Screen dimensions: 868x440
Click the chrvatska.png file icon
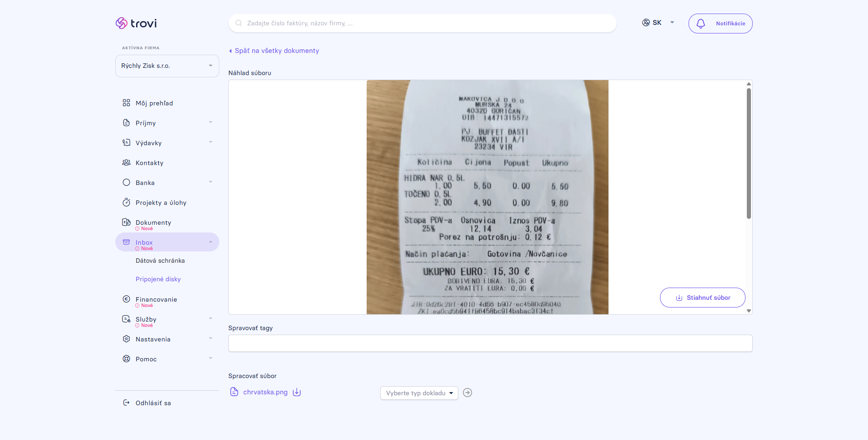(x=234, y=392)
